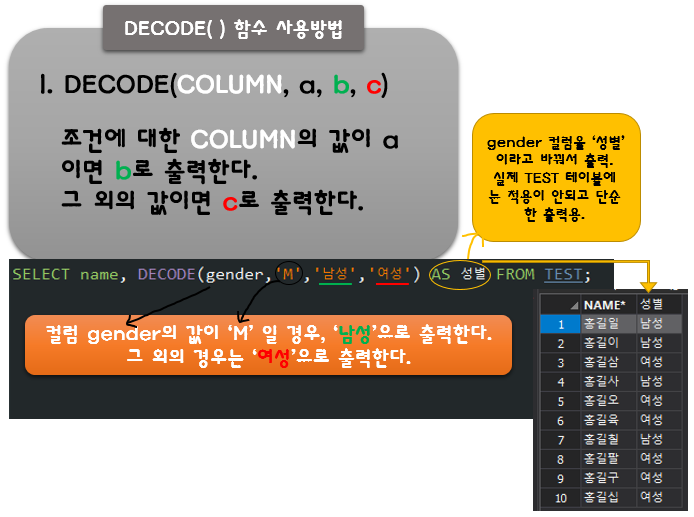Select row number 6 in the result grid
The height and width of the screenshot is (517, 694).
click(x=560, y=421)
